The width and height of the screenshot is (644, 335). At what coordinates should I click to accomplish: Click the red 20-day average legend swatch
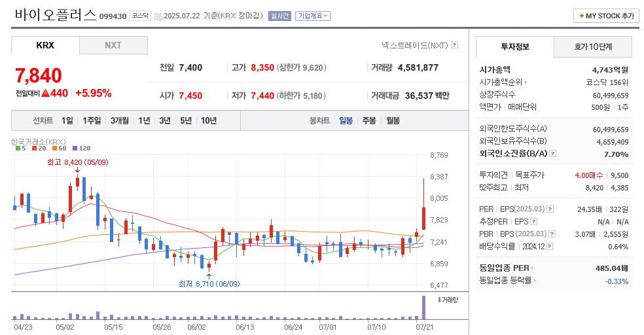point(35,149)
